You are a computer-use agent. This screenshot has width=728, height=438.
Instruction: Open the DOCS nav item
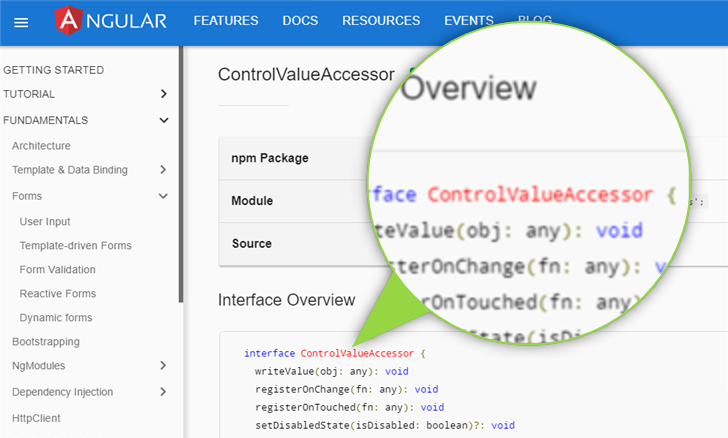click(x=300, y=21)
